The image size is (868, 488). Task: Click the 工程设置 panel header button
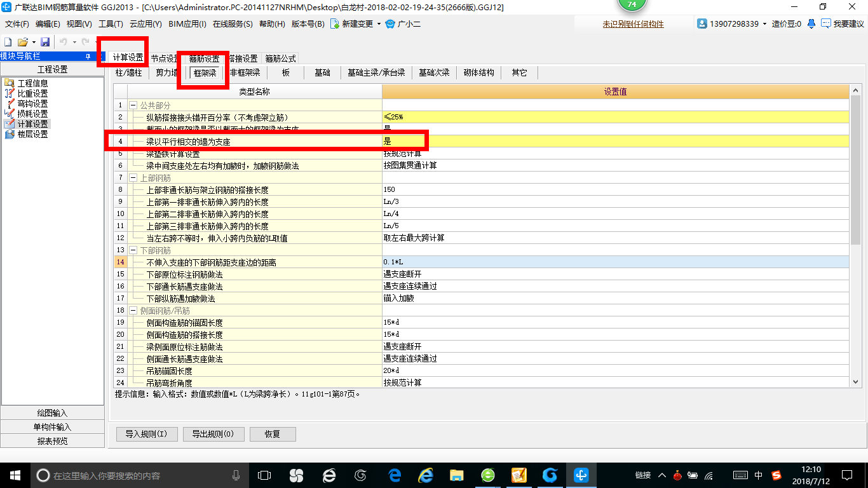click(x=52, y=70)
